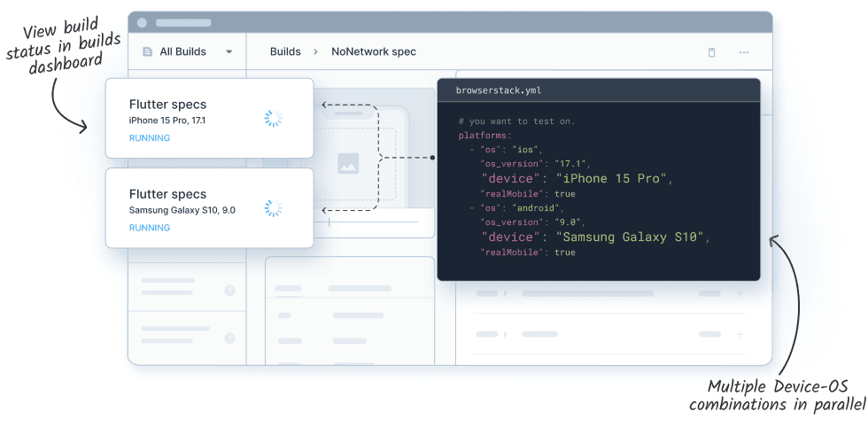Click the you want to test on comment
Viewport: 868px width, 435px height.
pos(516,121)
